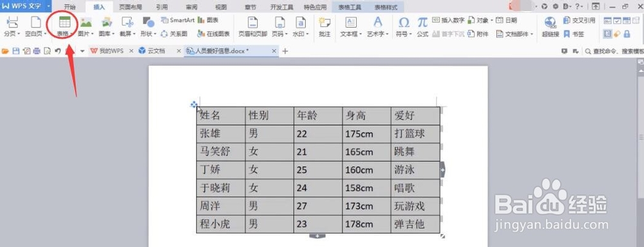Insert SmartArt graphic

(x=178, y=20)
